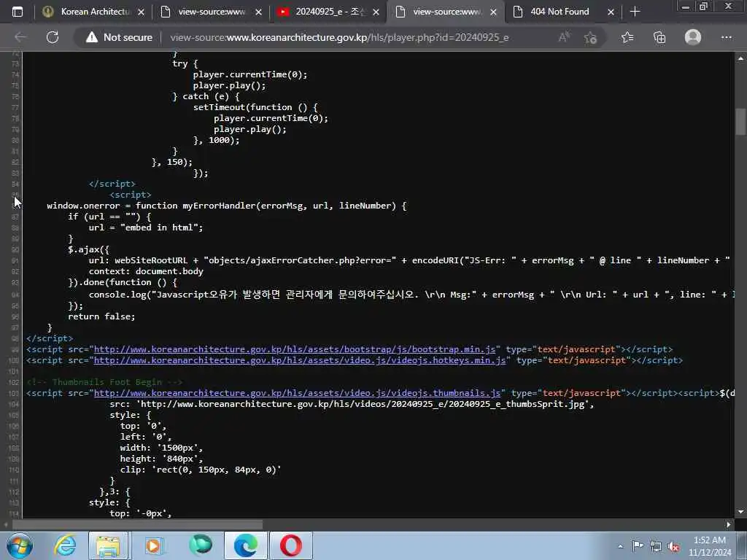
Task: Open the videojs.thumbnails.js script link
Action: [x=298, y=393]
